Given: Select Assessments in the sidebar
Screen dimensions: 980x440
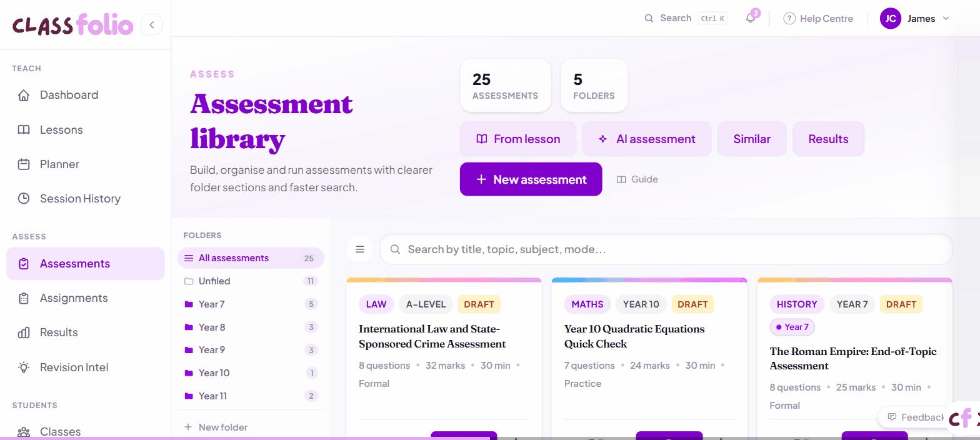Looking at the screenshot, I should coord(86,264).
